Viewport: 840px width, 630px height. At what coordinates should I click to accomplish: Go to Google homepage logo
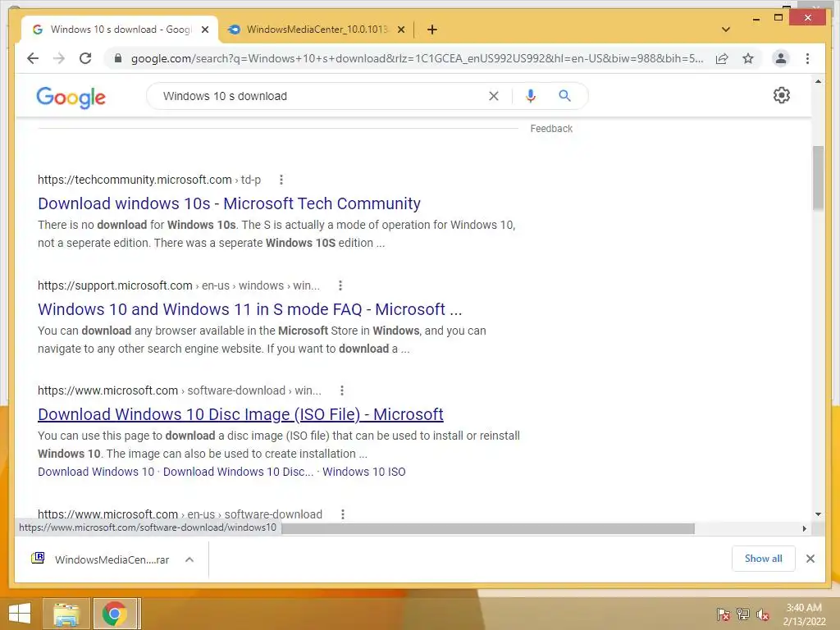click(x=71, y=97)
